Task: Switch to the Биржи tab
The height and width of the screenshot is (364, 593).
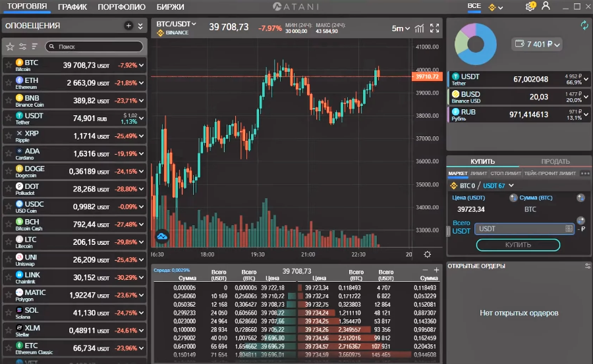Action: [170, 7]
